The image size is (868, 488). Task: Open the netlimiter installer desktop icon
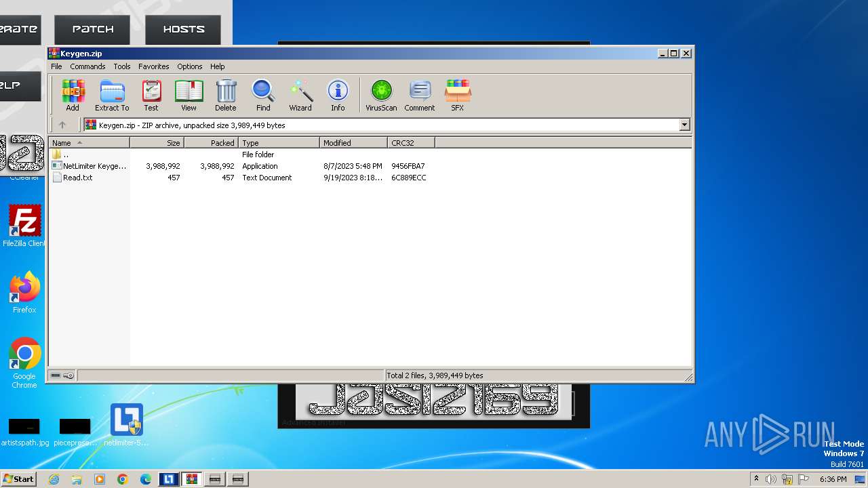126,425
